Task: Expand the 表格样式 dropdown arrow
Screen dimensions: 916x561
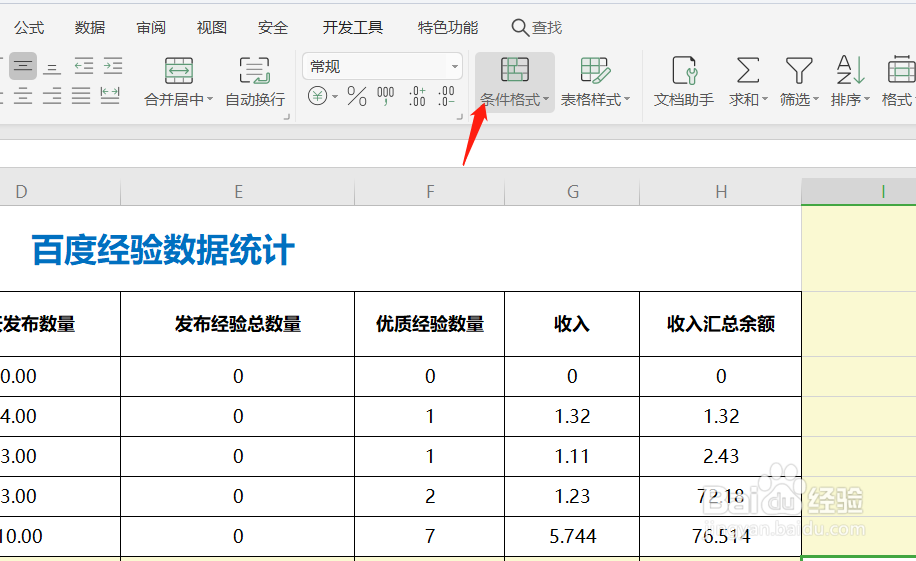Action: click(627, 99)
